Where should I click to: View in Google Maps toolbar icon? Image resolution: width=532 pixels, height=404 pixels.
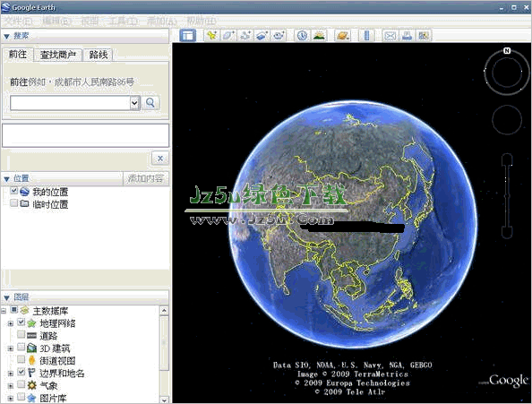424,35
